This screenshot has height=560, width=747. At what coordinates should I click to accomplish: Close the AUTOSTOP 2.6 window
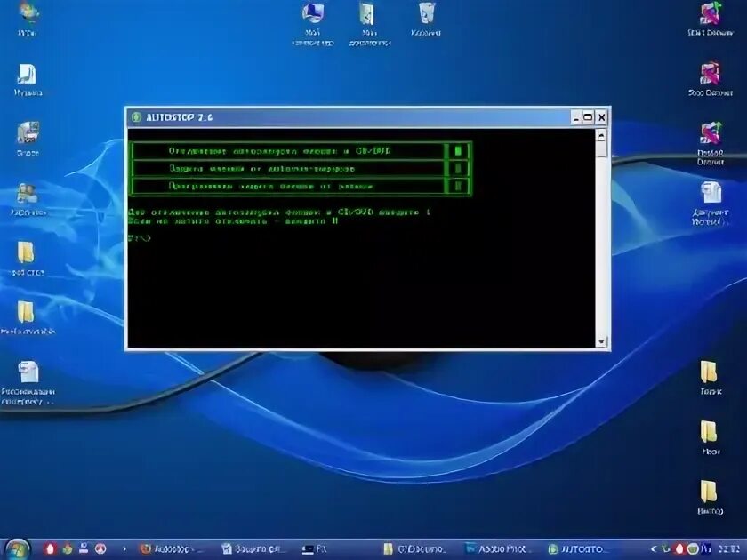tap(602, 117)
